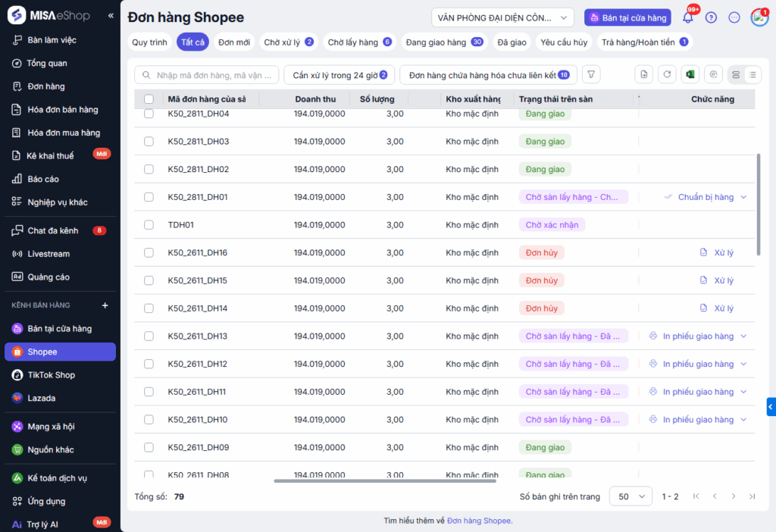Tick checkbox for order K50_2811_DH01
776x532 pixels.
tap(149, 197)
